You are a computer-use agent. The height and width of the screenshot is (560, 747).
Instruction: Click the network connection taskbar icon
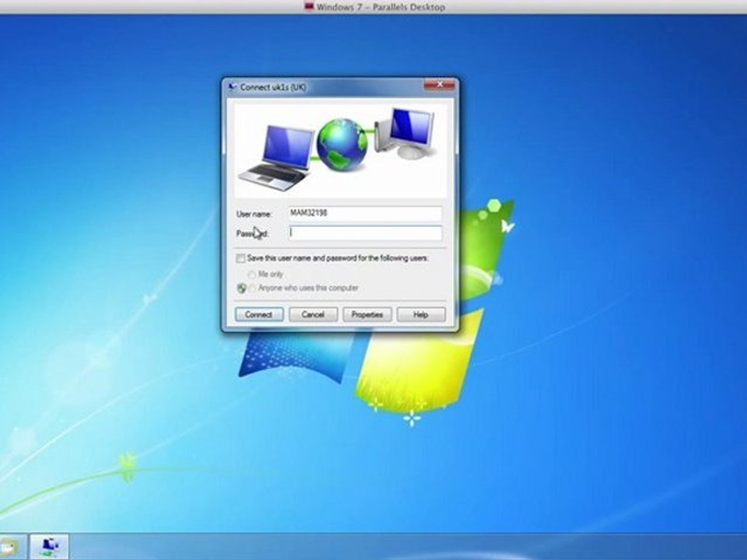pyautogui.click(x=50, y=547)
